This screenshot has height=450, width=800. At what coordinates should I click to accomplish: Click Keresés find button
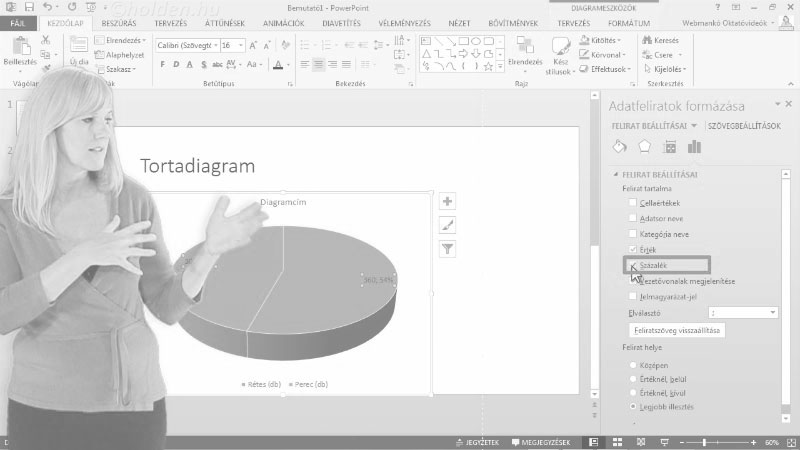point(661,40)
